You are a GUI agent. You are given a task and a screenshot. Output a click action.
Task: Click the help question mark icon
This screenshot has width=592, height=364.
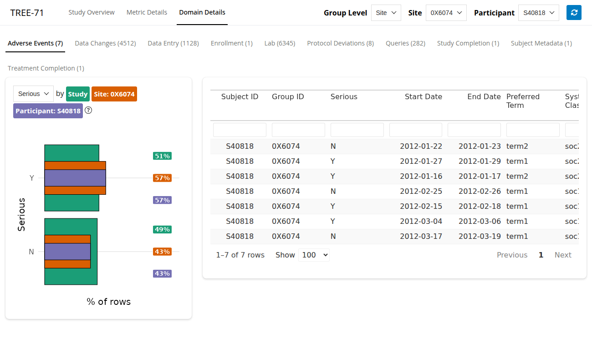click(x=89, y=110)
